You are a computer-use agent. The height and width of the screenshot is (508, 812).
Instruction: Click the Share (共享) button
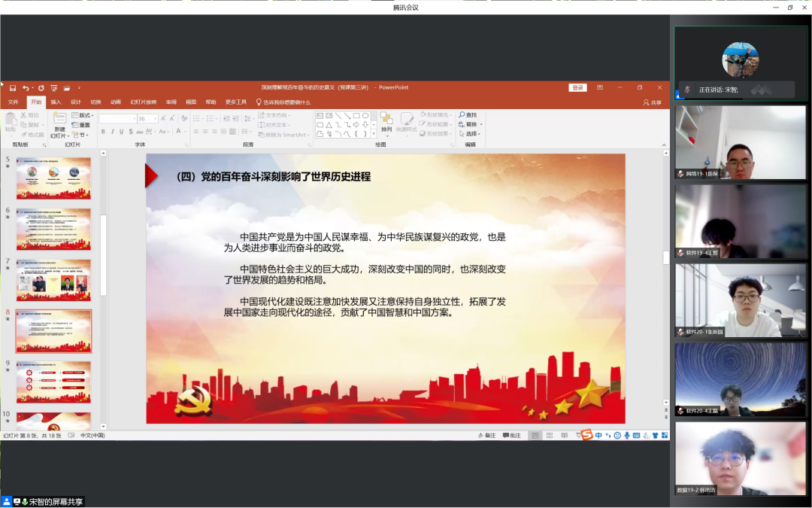(652, 102)
